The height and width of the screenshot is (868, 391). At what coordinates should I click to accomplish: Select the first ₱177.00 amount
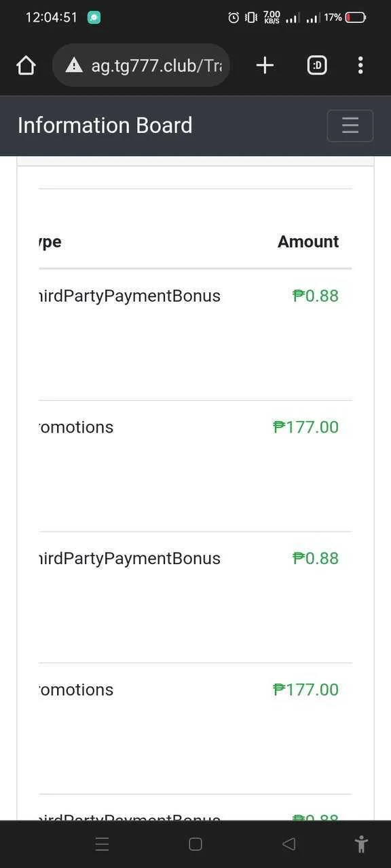click(305, 427)
